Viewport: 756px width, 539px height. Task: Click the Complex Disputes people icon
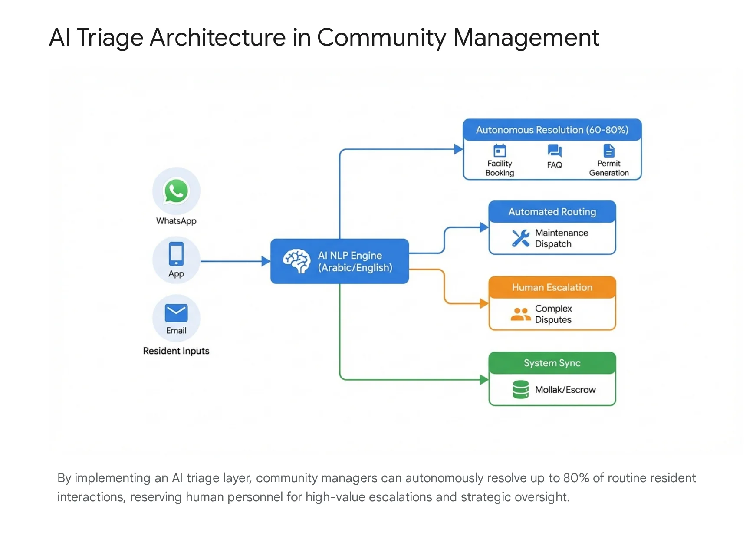pos(521,314)
